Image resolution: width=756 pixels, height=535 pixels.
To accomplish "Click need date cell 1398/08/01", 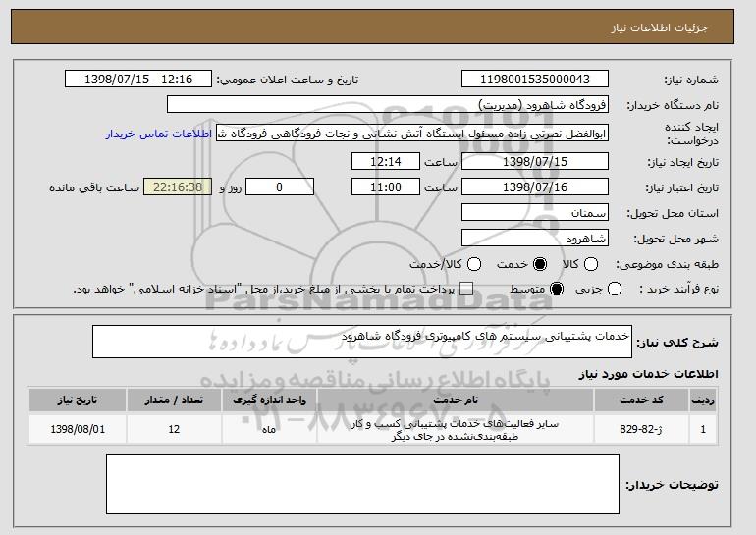I will (78, 429).
